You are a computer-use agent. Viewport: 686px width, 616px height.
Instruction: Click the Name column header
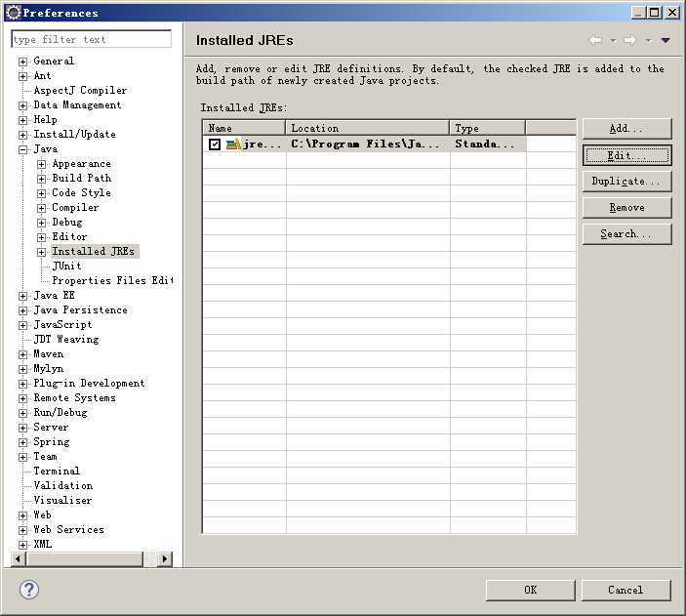[244, 128]
